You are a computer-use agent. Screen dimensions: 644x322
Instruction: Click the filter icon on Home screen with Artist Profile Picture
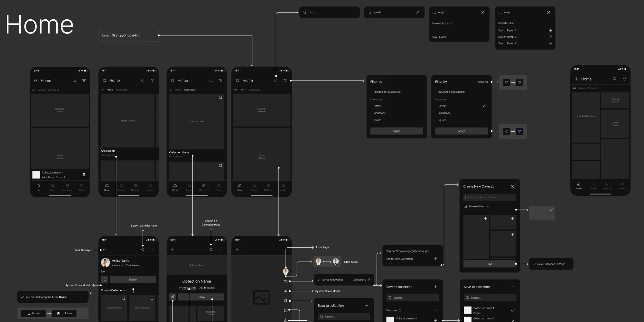(x=624, y=79)
